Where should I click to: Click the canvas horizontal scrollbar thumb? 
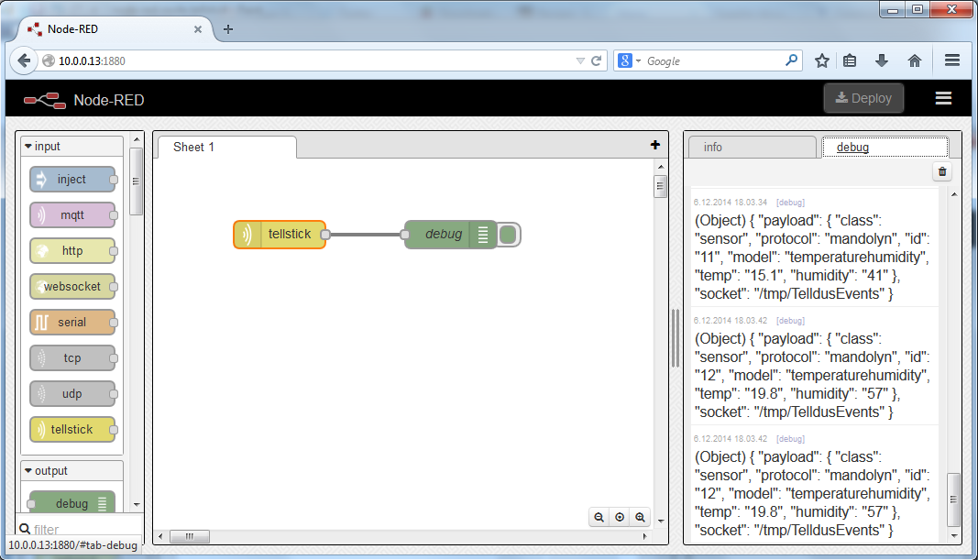[190, 536]
